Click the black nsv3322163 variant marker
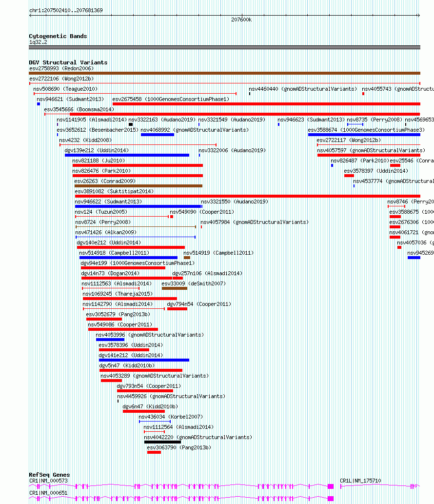Viewport: 434px width, 504px height. (130, 124)
